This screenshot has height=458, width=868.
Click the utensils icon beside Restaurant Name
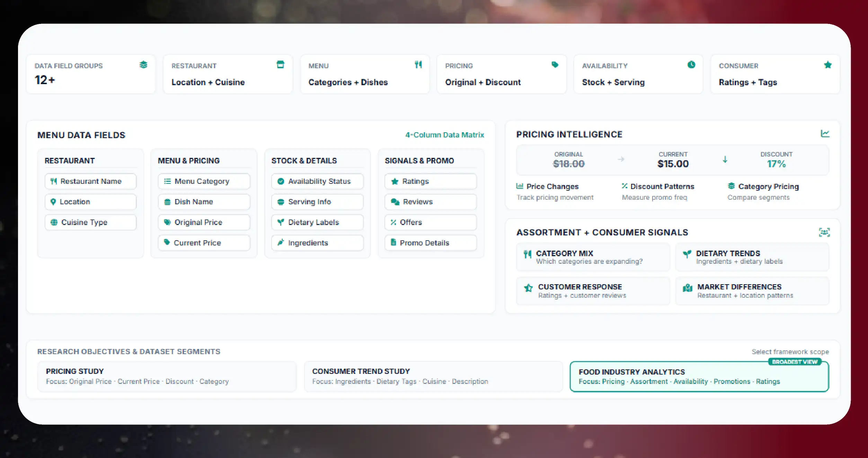(54, 181)
